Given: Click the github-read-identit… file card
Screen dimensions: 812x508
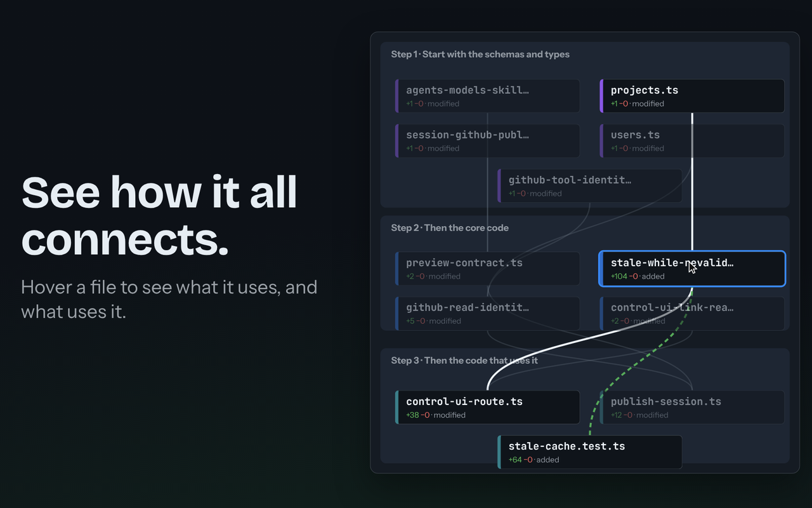Looking at the screenshot, I should point(487,314).
